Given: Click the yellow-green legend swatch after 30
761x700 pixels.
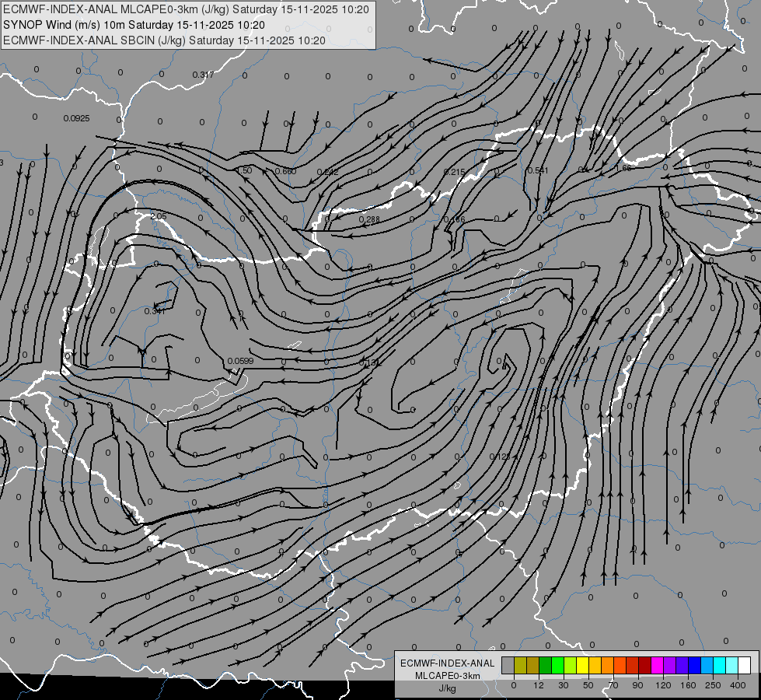Looking at the screenshot, I should pos(571,666).
